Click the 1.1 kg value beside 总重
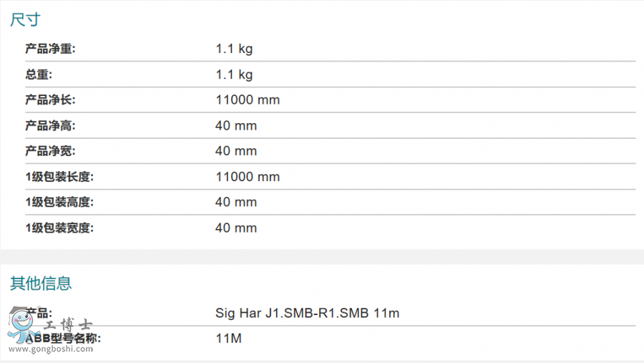The height and width of the screenshot is (363, 644). point(234,75)
